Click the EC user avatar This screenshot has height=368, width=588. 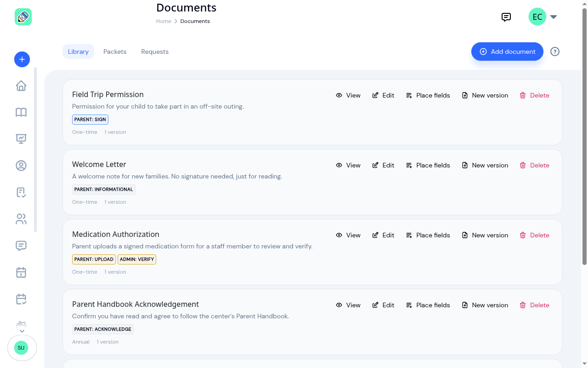pyautogui.click(x=537, y=17)
